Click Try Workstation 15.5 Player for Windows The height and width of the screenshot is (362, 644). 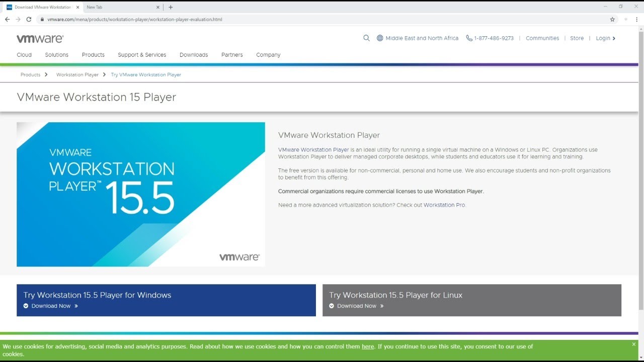pos(97,295)
